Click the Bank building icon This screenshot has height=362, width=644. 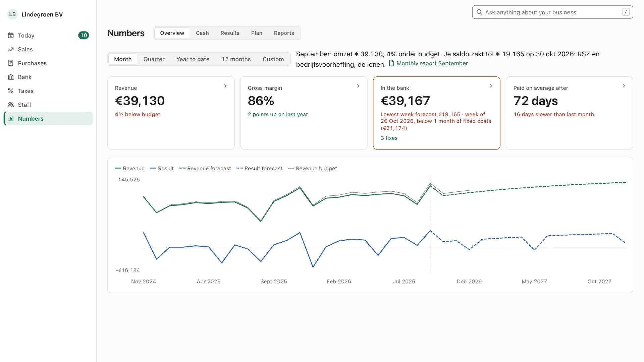pos(11,77)
